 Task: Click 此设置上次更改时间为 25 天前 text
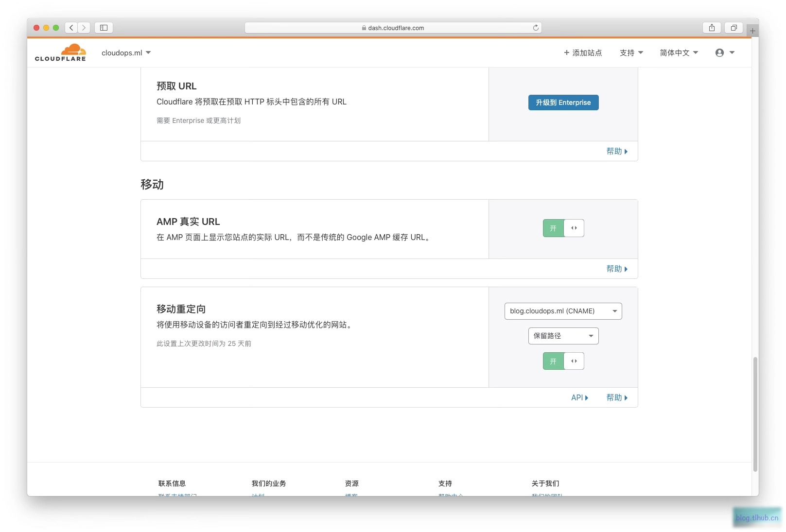(x=204, y=343)
